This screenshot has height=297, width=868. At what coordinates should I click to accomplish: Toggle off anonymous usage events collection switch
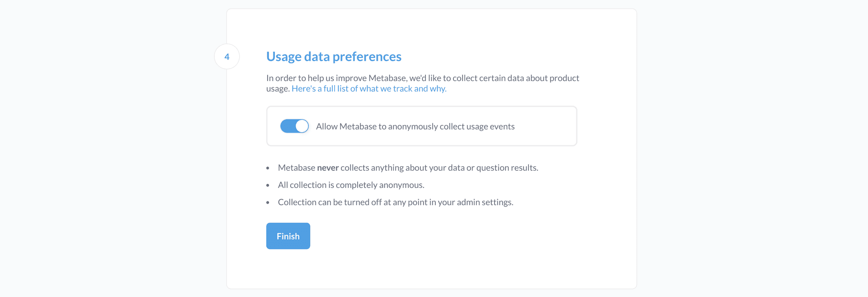tap(294, 126)
